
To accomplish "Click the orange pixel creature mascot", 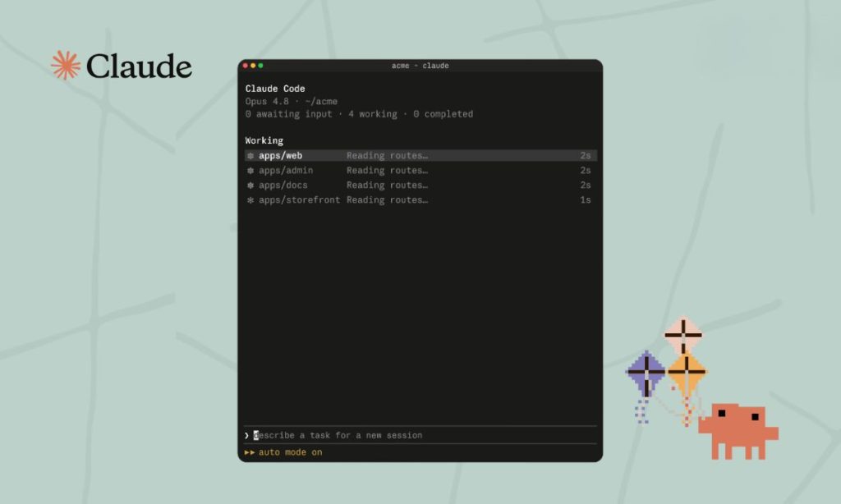I will [x=738, y=431].
